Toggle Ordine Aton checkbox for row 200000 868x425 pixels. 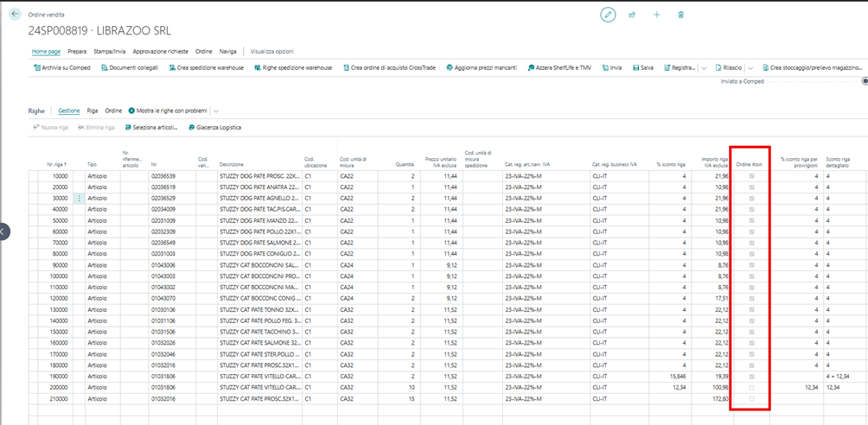(x=751, y=387)
